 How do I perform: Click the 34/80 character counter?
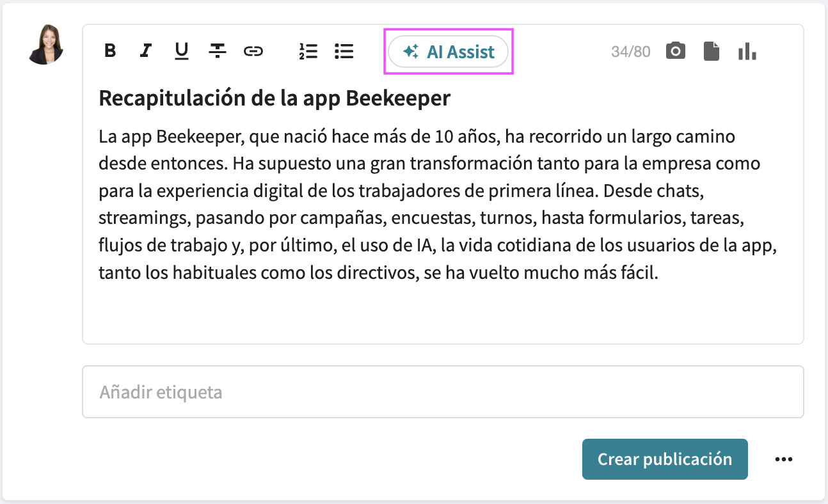[631, 51]
